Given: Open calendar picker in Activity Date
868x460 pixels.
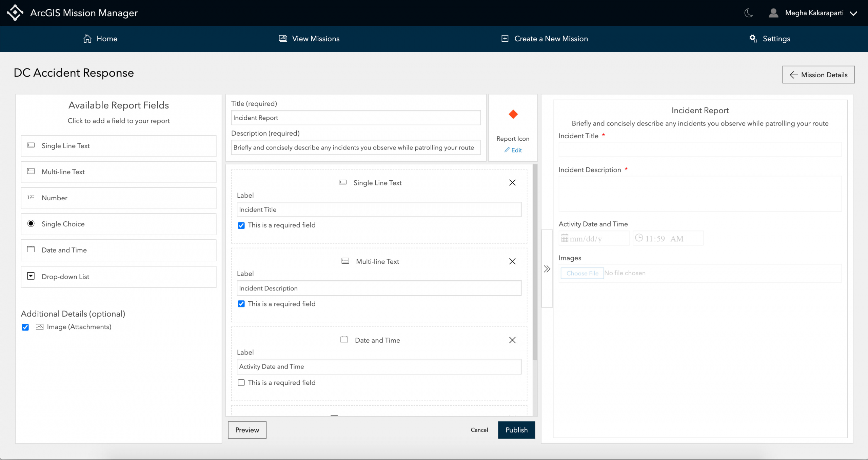Looking at the screenshot, I should point(565,238).
